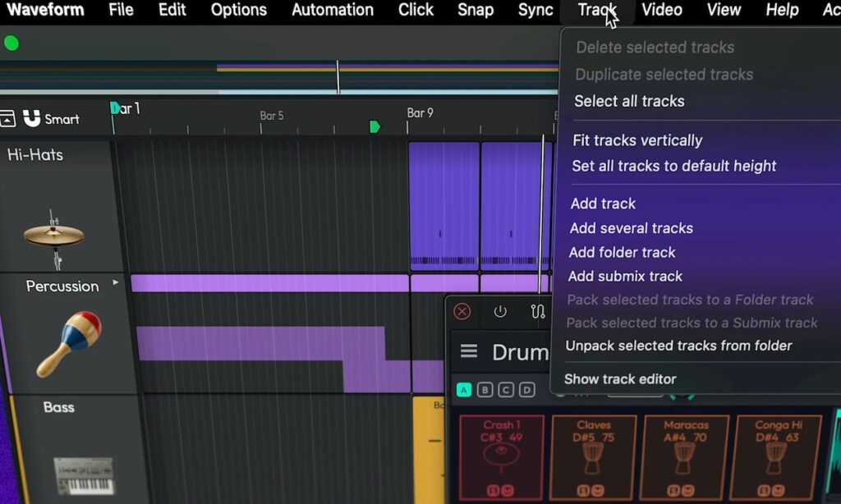Select the Hi-Hats cymbal instrument image
Viewport: 841px width, 504px height.
pos(53,239)
